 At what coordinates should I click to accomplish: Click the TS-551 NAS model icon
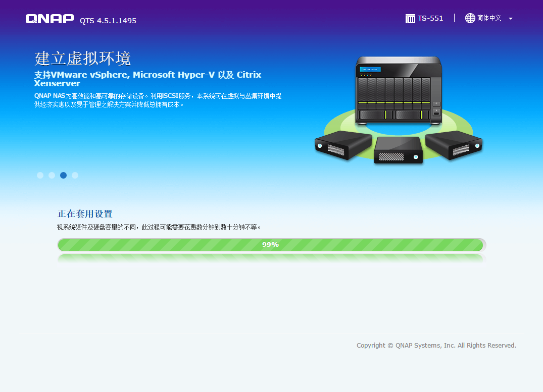(x=410, y=19)
